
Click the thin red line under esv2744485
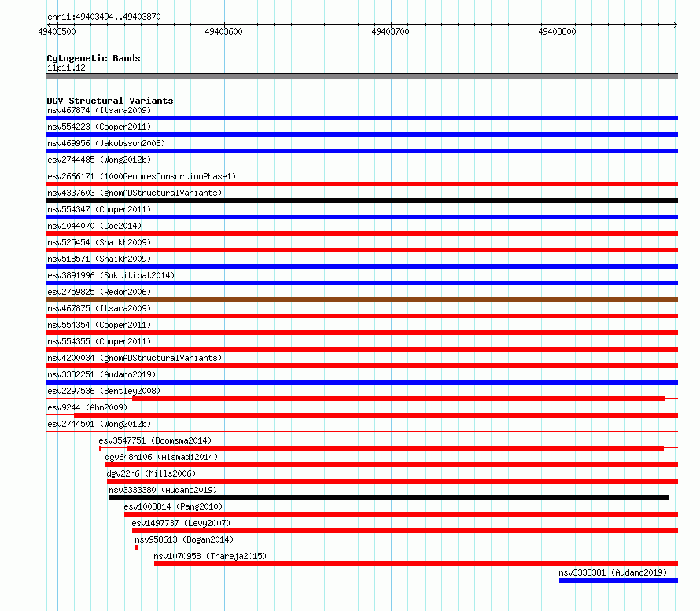[362, 167]
